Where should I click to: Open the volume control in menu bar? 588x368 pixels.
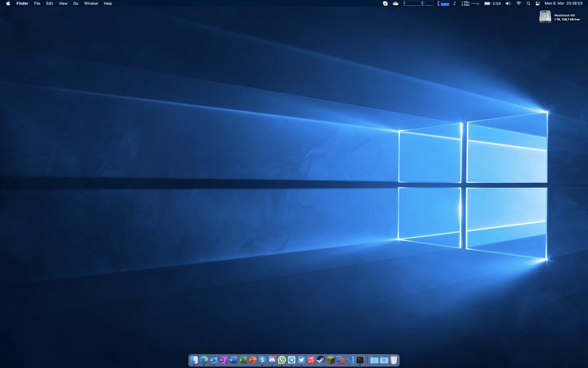(x=508, y=3)
